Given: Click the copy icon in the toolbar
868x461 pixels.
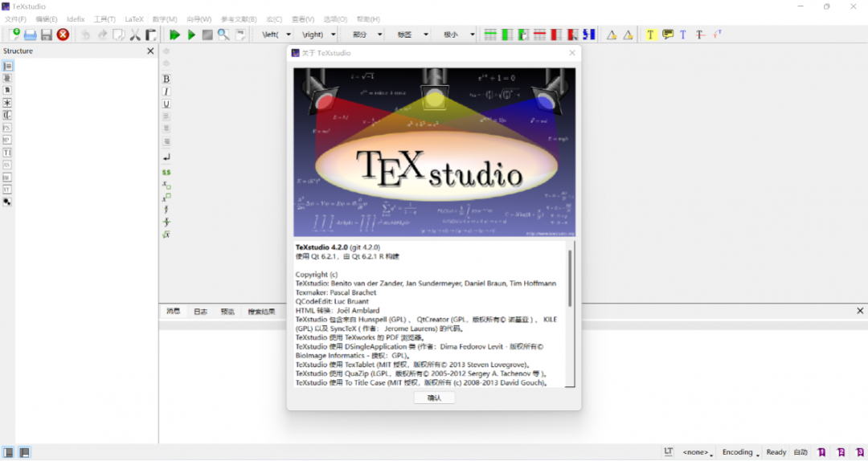Looking at the screenshot, I should (x=118, y=35).
